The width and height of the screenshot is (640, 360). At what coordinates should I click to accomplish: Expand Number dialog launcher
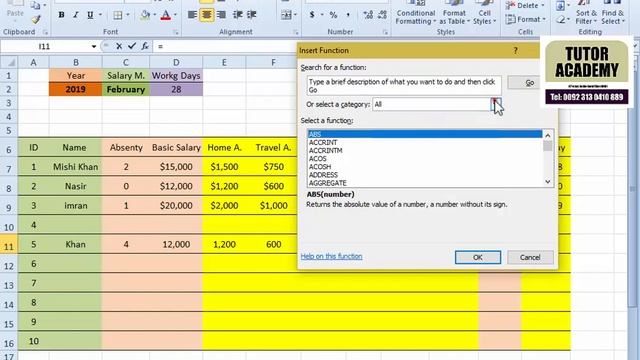[385, 32]
